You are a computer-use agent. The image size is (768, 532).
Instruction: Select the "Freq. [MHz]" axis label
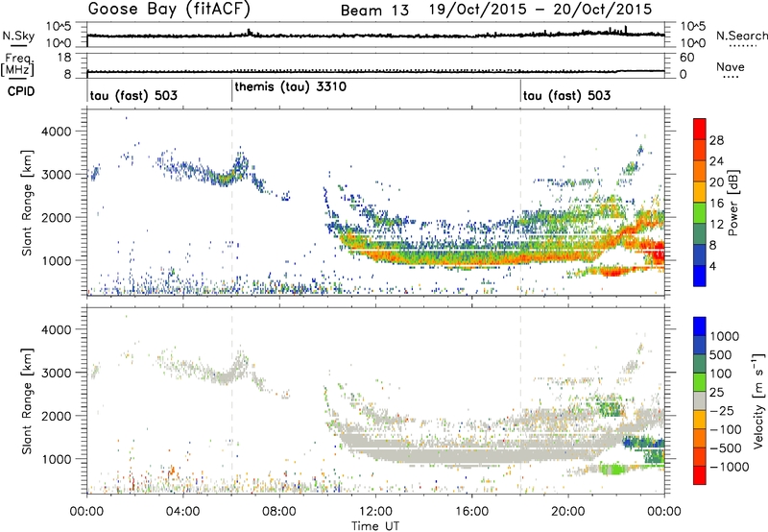pos(18,64)
